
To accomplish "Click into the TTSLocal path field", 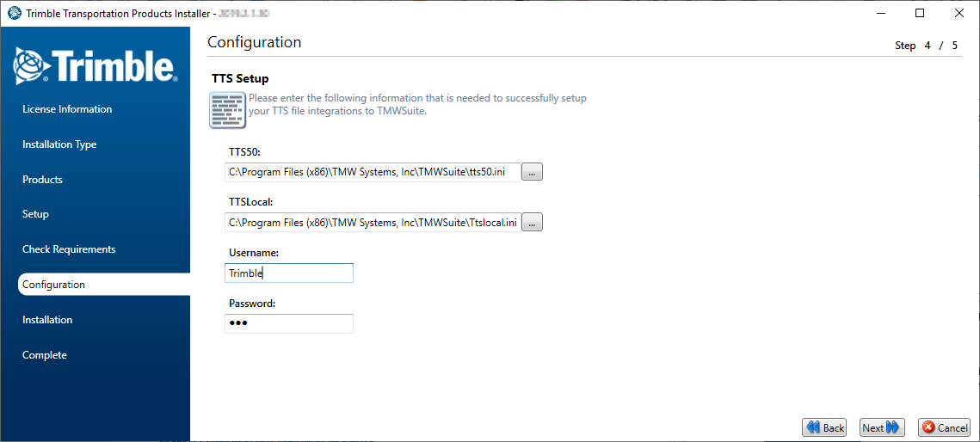I will click(373, 223).
